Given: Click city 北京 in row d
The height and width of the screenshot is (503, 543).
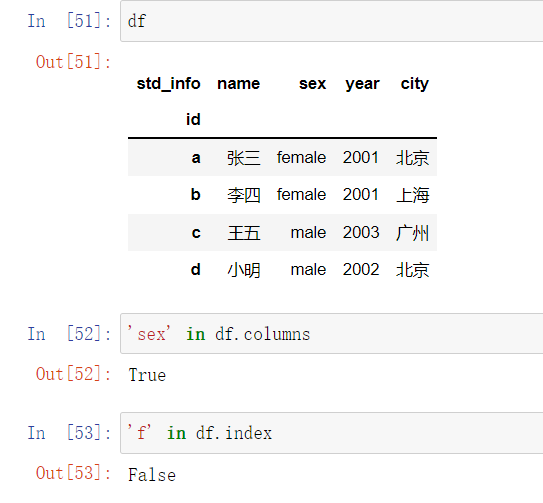Looking at the screenshot, I should pyautogui.click(x=413, y=270).
